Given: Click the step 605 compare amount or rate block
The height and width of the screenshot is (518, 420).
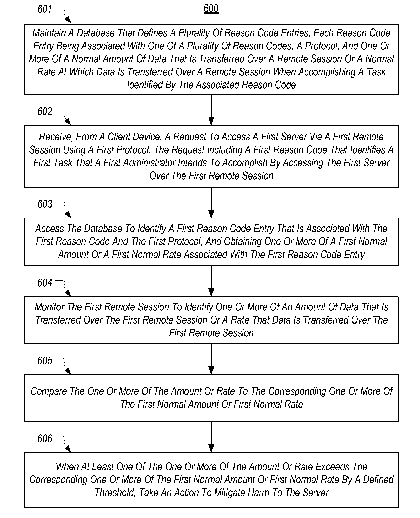Looking at the screenshot, I should (x=210, y=399).
